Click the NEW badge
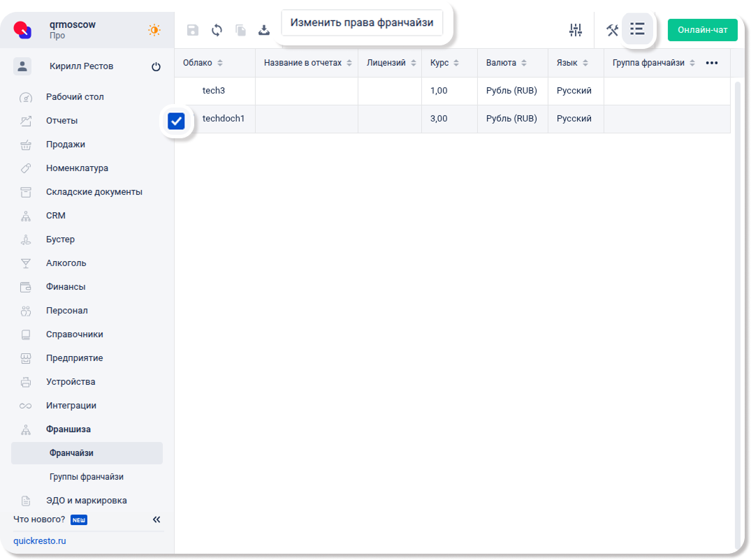 pyautogui.click(x=78, y=520)
